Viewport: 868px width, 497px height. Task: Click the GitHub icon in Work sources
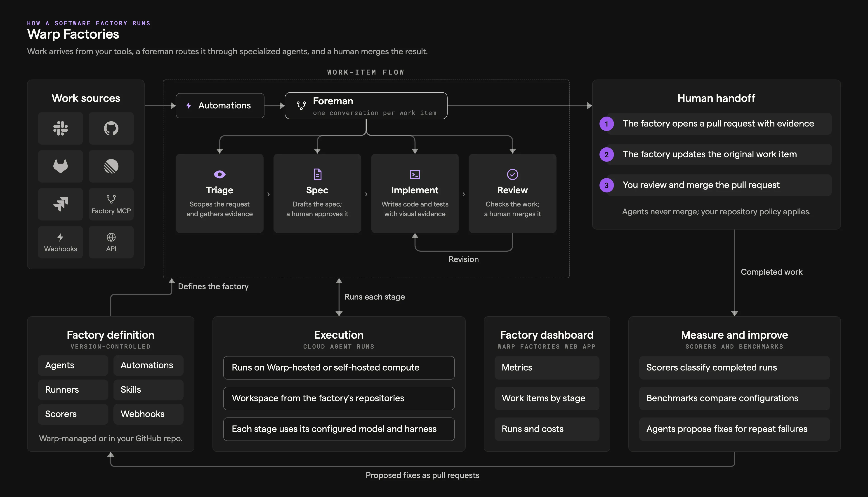[x=111, y=128]
